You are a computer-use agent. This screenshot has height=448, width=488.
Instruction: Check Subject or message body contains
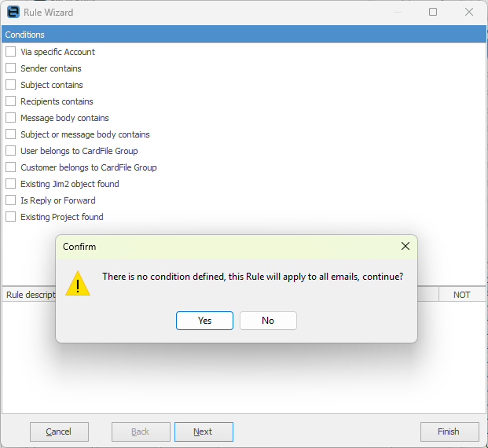click(10, 134)
